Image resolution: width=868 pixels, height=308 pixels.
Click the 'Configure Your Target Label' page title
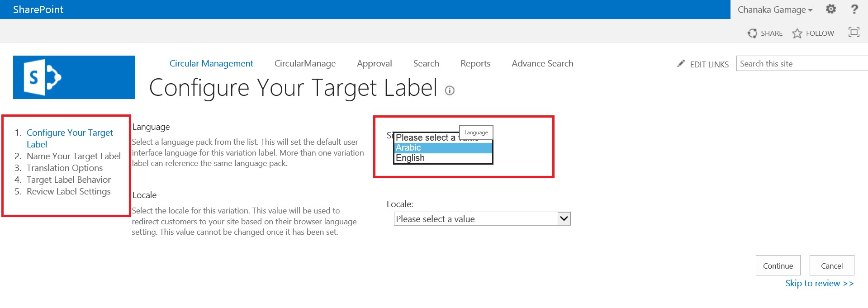[x=293, y=87]
